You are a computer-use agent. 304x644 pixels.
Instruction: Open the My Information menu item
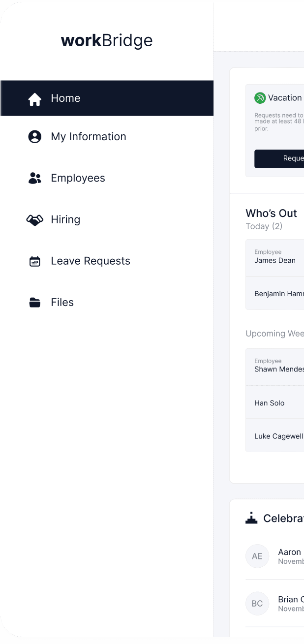(x=89, y=137)
